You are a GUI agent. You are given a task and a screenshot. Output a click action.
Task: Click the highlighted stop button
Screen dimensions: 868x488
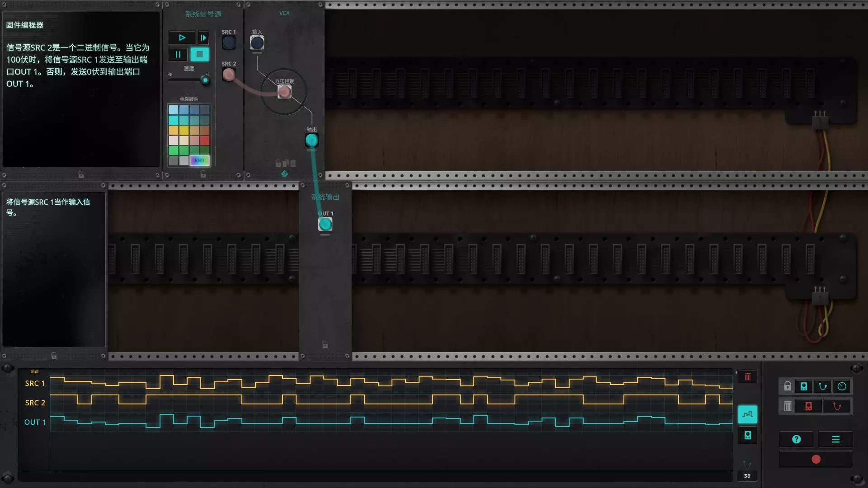[x=199, y=54]
